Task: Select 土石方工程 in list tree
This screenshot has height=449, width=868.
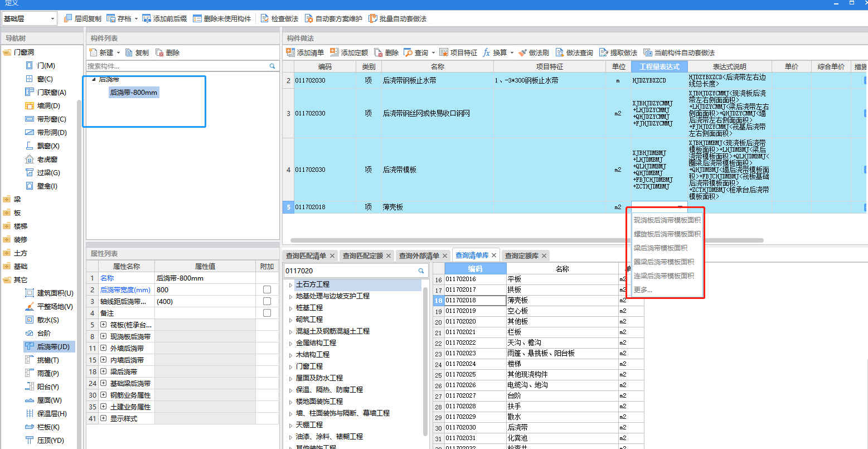Action: [x=313, y=284]
